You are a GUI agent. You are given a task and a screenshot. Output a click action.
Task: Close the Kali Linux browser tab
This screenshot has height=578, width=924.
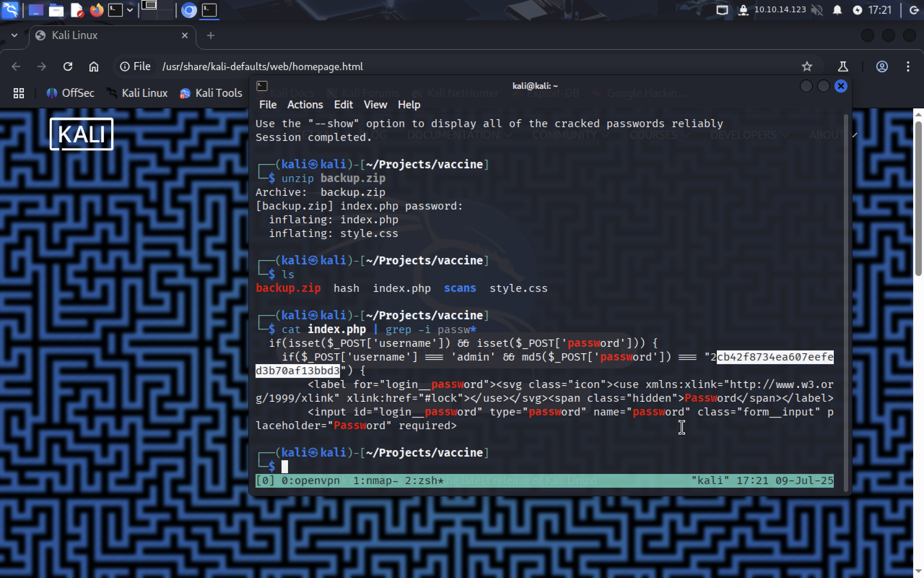click(185, 35)
